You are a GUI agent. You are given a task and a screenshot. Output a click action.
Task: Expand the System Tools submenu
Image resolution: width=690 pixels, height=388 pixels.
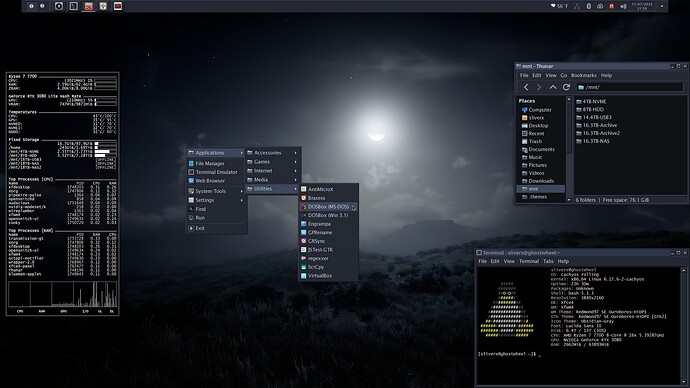[x=216, y=191]
